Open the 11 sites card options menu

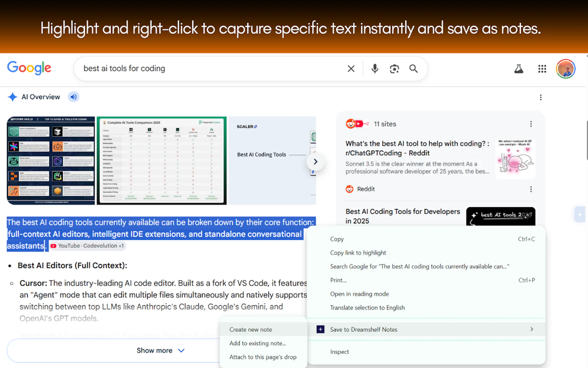click(x=531, y=124)
